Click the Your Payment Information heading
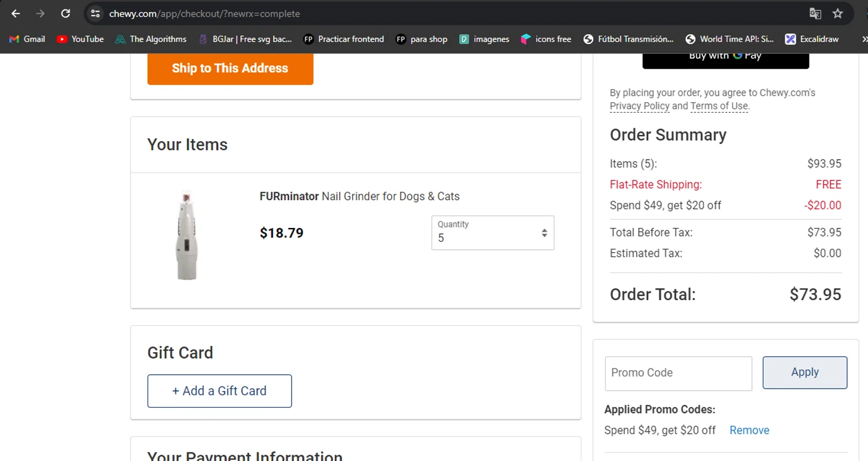 (245, 455)
